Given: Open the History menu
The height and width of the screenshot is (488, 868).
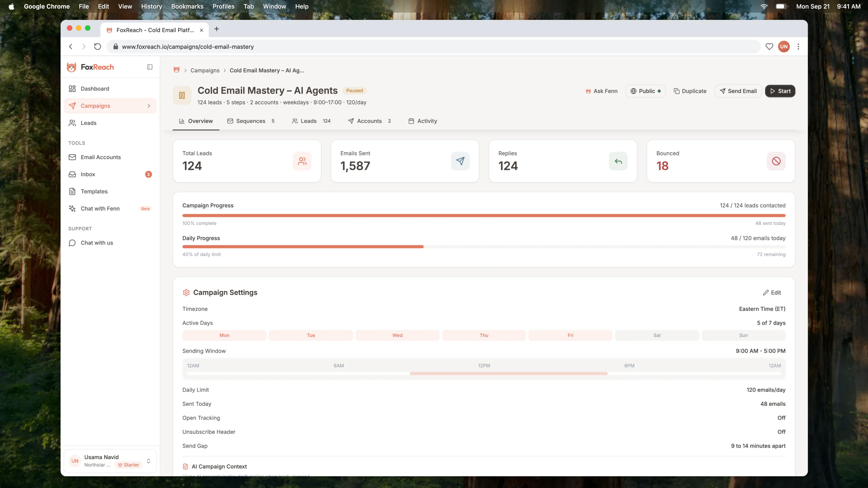Looking at the screenshot, I should (x=152, y=6).
